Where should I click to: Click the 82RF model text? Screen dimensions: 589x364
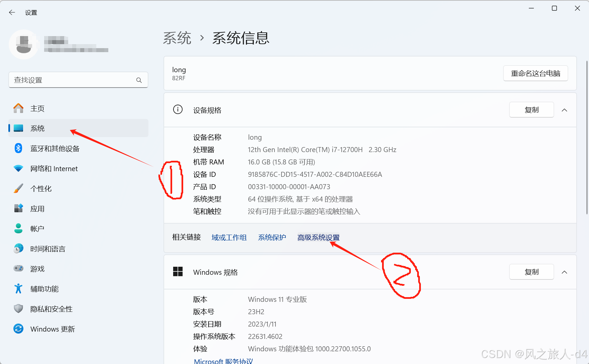pyautogui.click(x=179, y=78)
